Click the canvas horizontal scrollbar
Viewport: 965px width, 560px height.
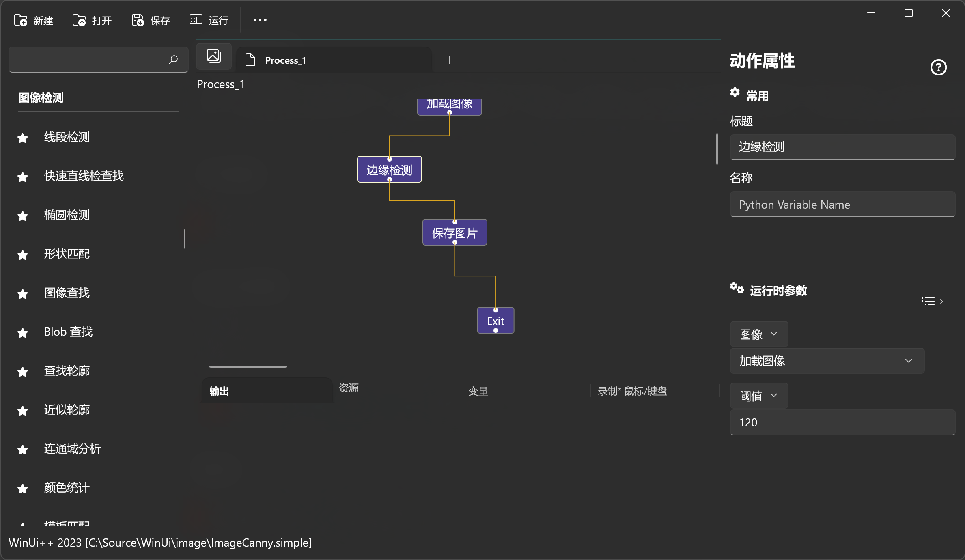pyautogui.click(x=248, y=366)
